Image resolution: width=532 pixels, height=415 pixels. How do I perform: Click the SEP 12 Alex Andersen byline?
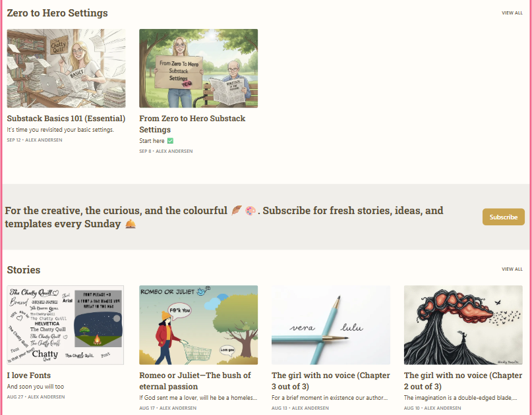tap(34, 140)
